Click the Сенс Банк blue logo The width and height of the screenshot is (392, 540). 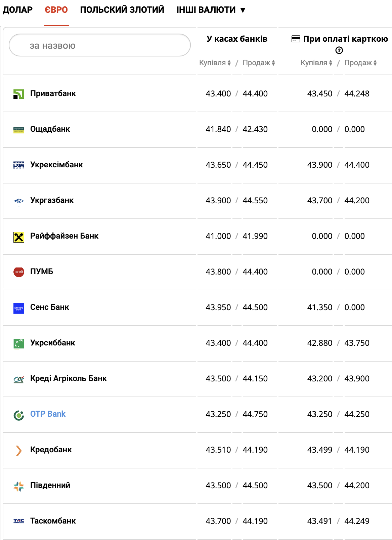click(x=19, y=308)
